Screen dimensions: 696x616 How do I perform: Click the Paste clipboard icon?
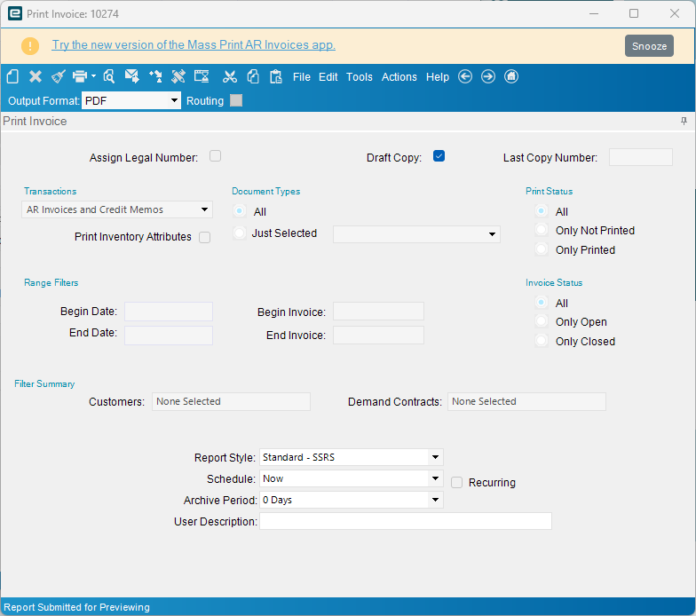pos(275,76)
